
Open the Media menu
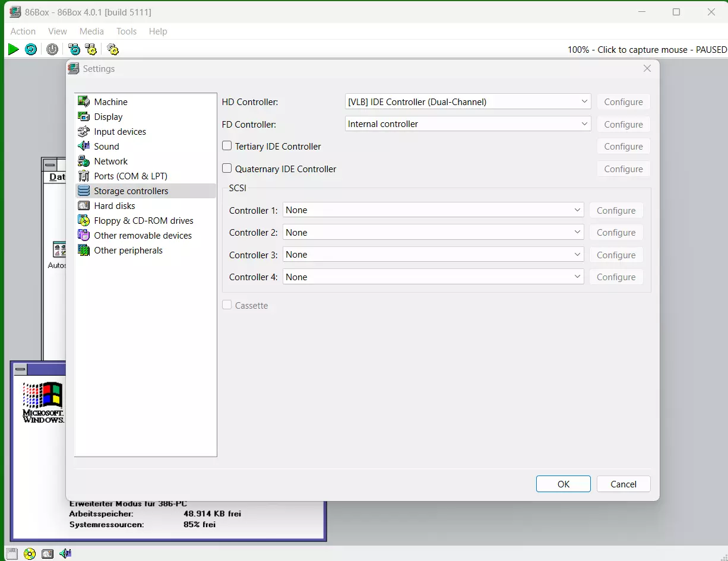click(x=91, y=31)
